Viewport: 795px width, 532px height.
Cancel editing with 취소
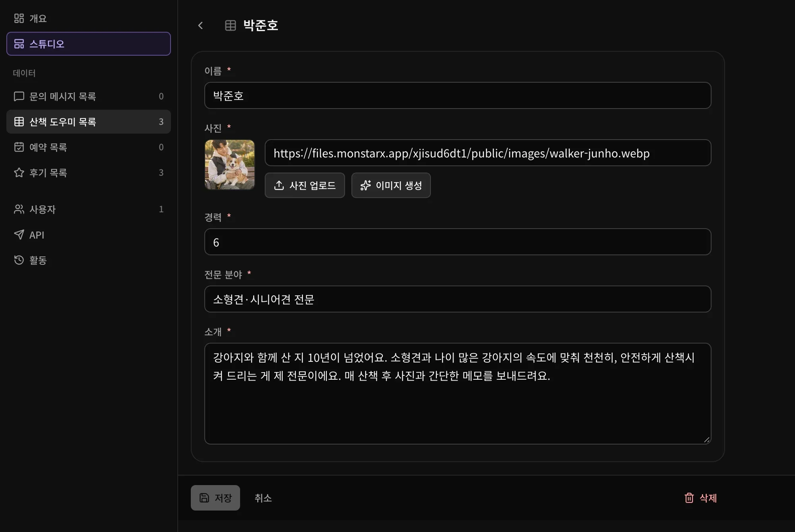pos(263,498)
